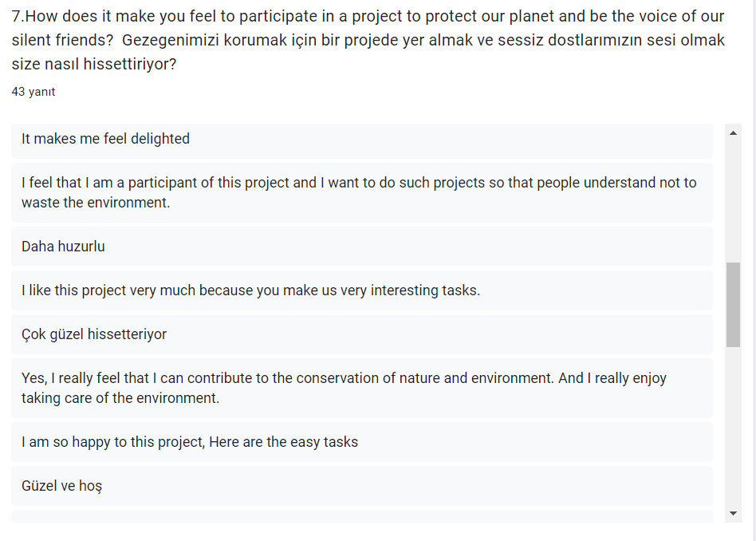The image size is (756, 541).
Task: Click the 'I am so happy to this project' response
Action: click(188, 442)
